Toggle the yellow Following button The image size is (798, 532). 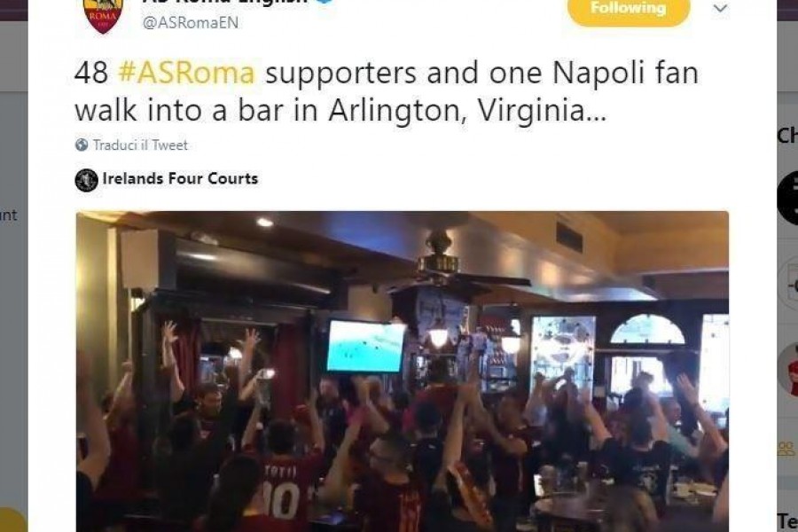click(x=629, y=10)
